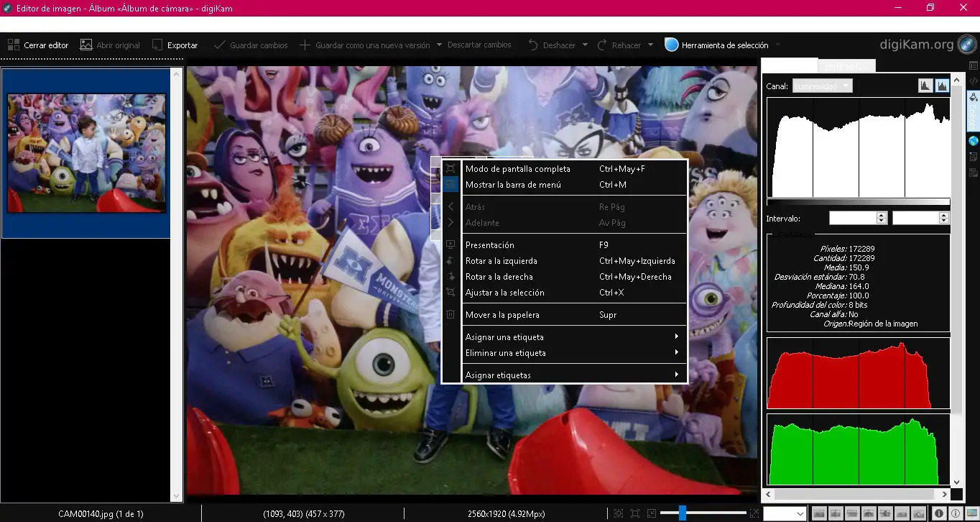Click the digiKam.org logo icon
The width and height of the screenshot is (980, 522).
click(x=966, y=45)
